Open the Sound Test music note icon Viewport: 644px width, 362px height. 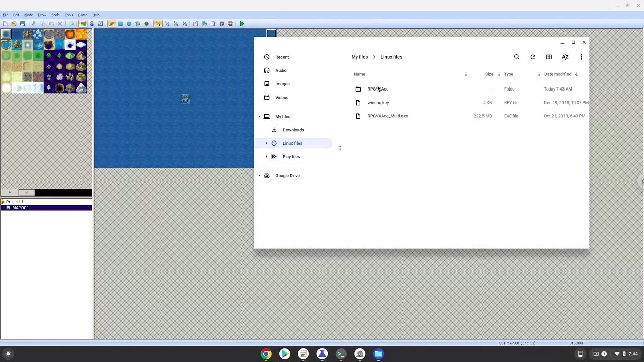click(222, 24)
